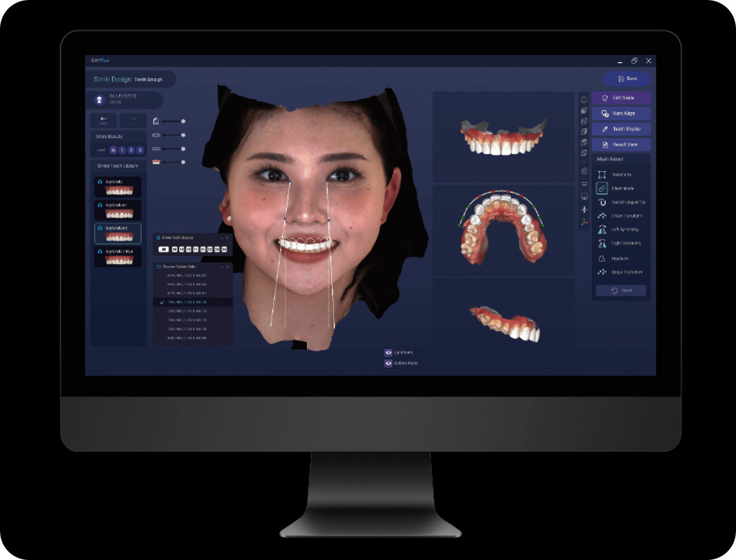This screenshot has height=560, width=736.
Task: Select the first RaySmile library thumbnail
Action: 118,187
